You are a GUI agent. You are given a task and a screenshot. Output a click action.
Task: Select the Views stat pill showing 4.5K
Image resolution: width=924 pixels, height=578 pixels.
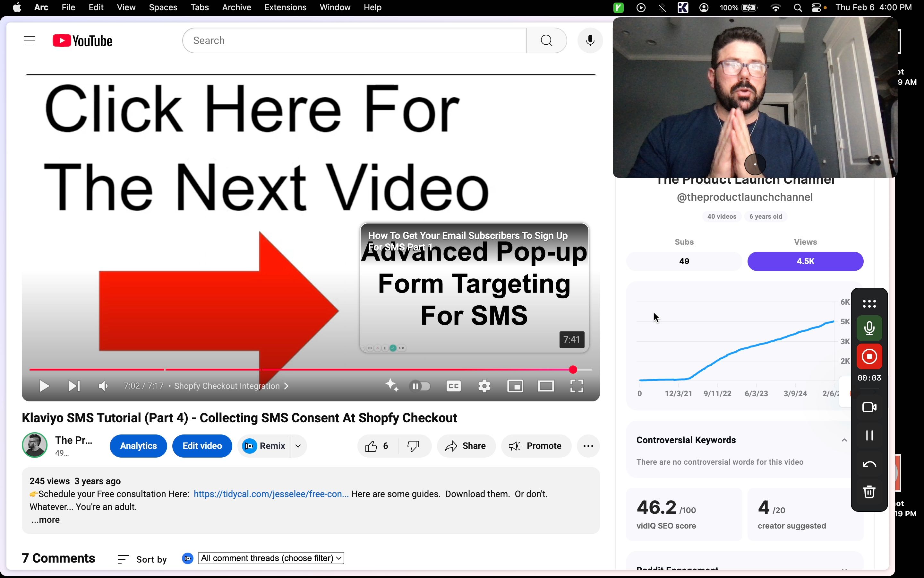tap(805, 261)
